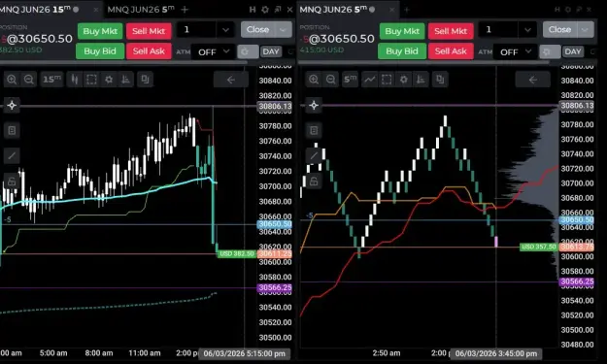Click Buy Bid in left order panel
The width and height of the screenshot is (607, 364).
pos(100,51)
